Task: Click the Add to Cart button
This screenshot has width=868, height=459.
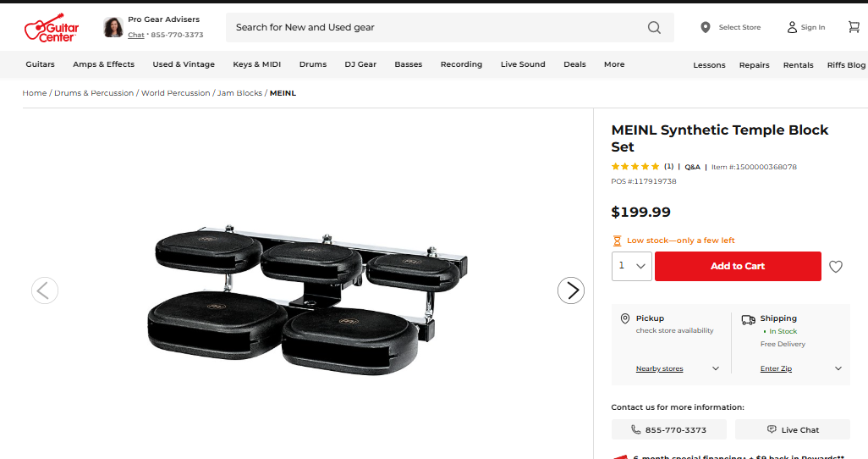Action: coord(738,266)
